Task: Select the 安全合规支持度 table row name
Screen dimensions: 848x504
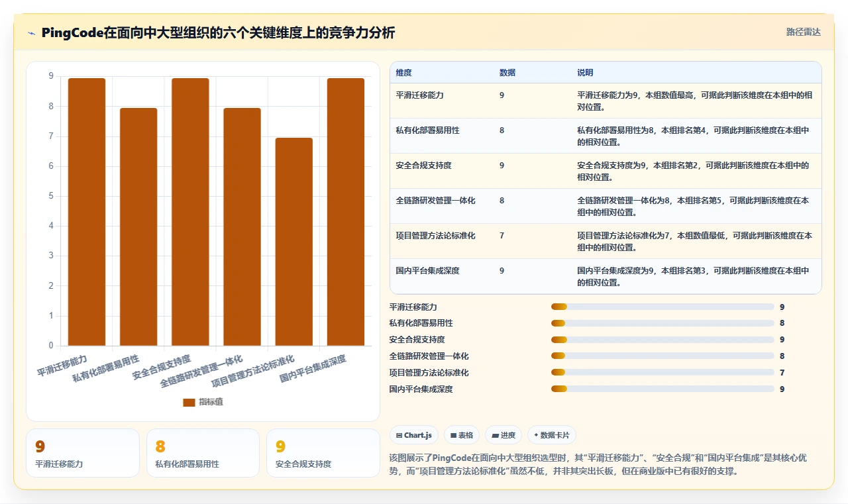Action: click(423, 166)
